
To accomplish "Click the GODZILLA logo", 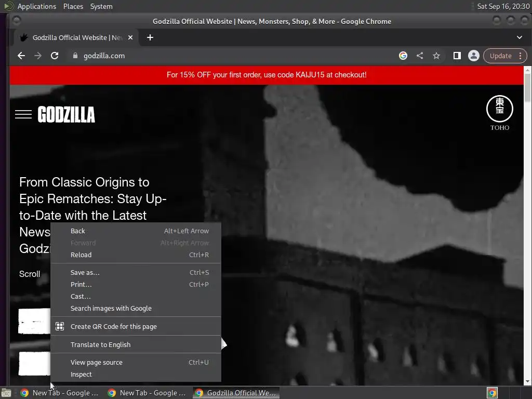I will [x=66, y=114].
